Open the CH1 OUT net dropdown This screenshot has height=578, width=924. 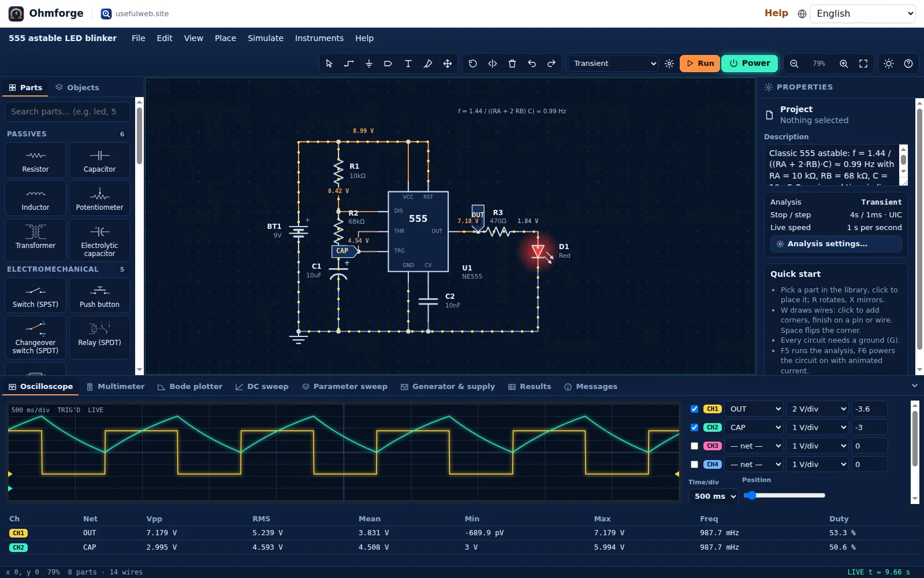[754, 409]
